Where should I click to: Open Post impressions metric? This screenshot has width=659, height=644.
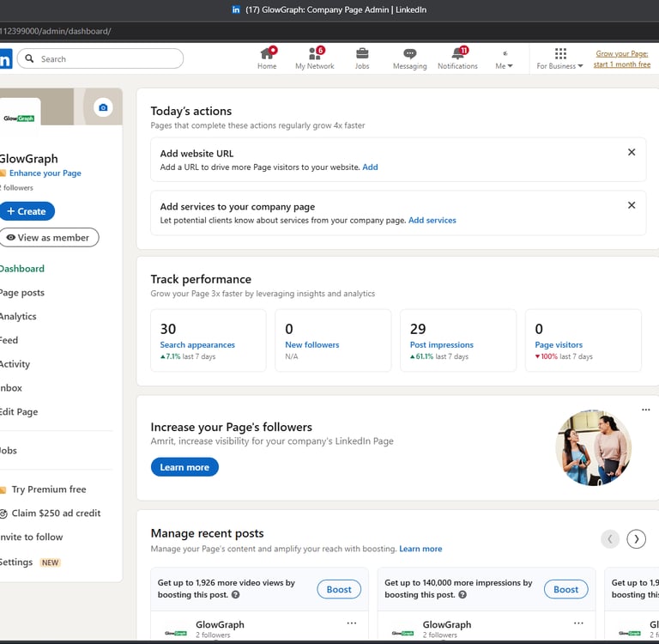coord(442,344)
